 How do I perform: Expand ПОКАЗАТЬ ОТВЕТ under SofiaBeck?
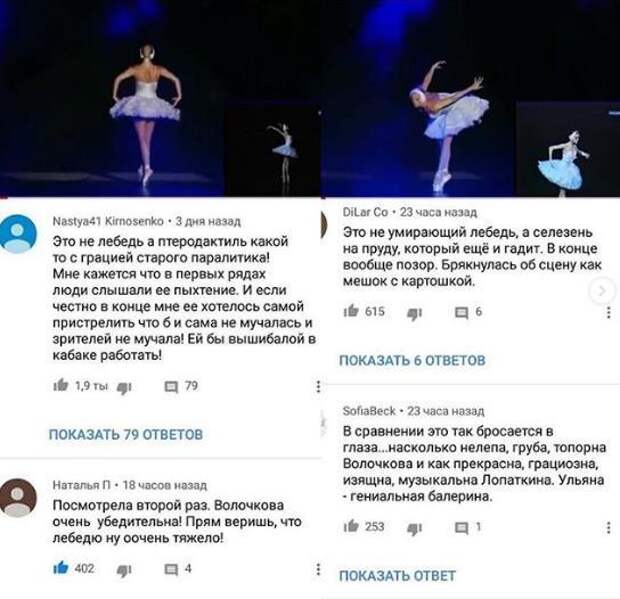[397, 576]
